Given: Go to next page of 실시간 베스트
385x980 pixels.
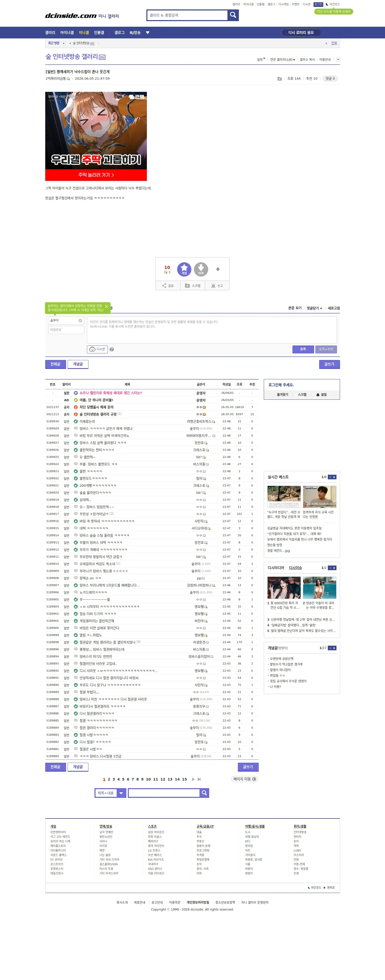Looking at the screenshot, I should pyautogui.click(x=334, y=477).
